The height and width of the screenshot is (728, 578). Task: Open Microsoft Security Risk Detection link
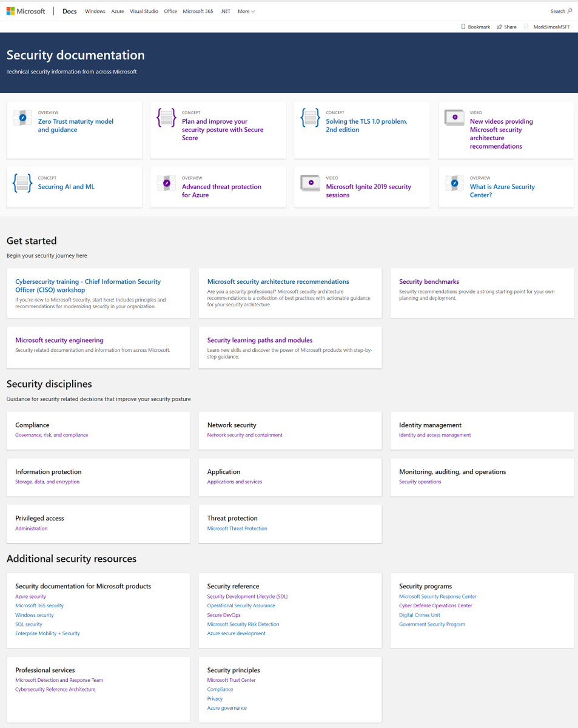click(243, 624)
